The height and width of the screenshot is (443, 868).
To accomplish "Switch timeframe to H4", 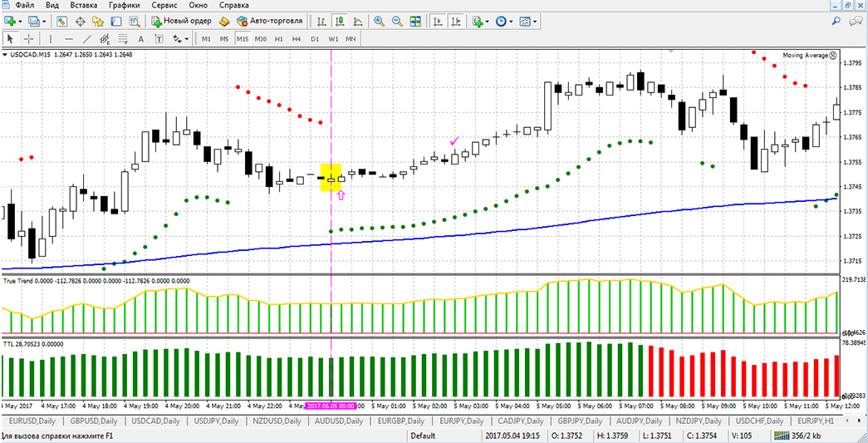I will [x=297, y=39].
